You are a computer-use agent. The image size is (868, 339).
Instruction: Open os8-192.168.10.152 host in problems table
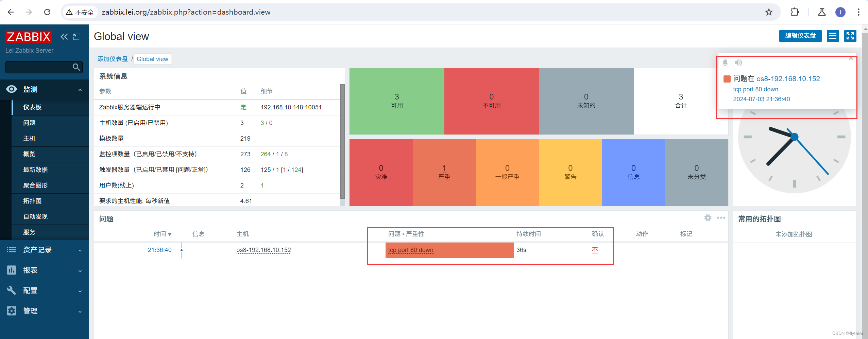click(x=263, y=250)
